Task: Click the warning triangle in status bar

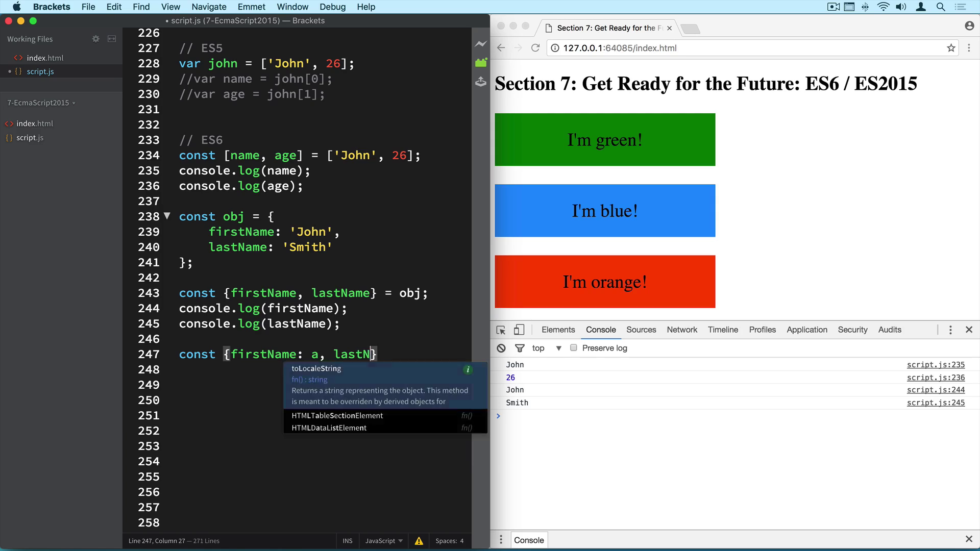Action: click(419, 541)
